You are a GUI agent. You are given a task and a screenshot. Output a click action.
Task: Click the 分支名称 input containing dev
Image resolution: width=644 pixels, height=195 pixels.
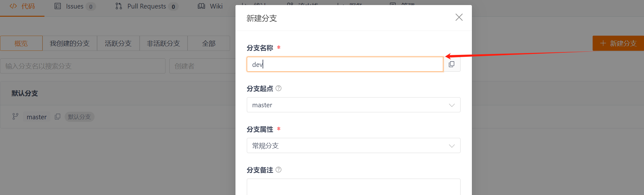pos(345,64)
